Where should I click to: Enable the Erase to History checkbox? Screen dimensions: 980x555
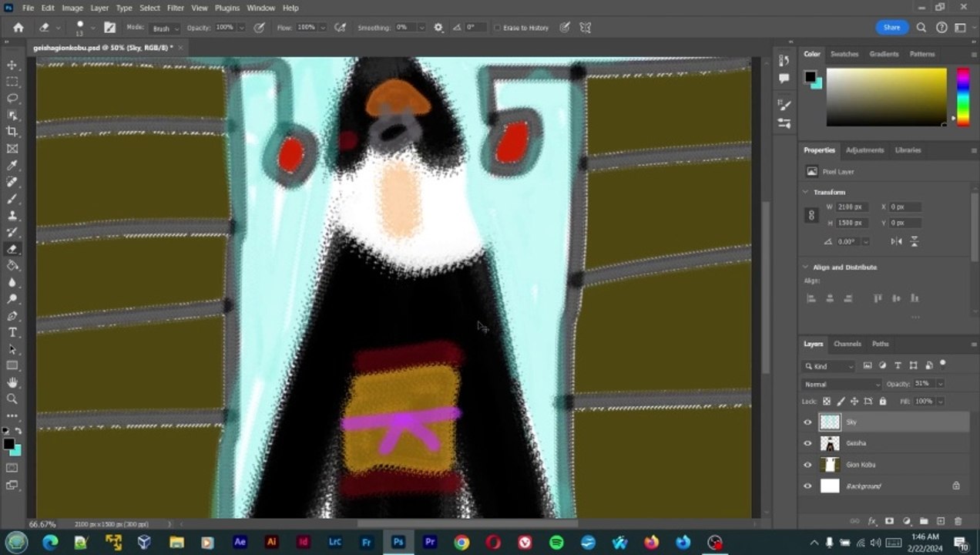tap(497, 28)
